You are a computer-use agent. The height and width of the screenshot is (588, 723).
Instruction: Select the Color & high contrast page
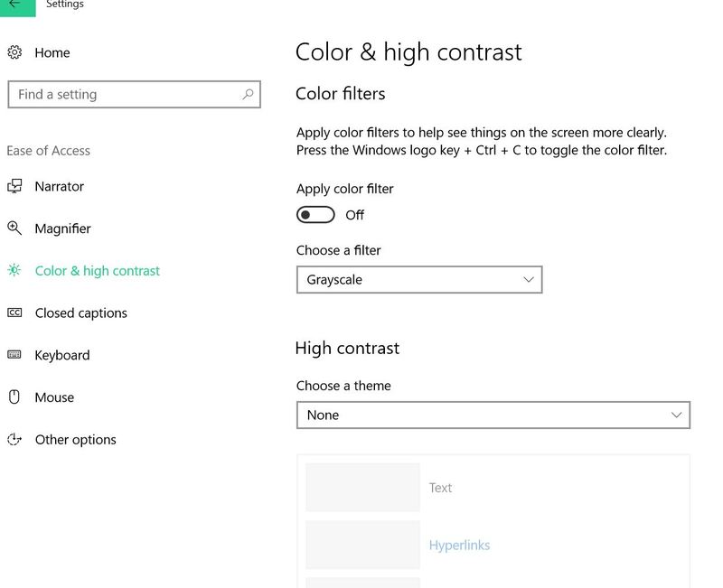[x=97, y=271]
